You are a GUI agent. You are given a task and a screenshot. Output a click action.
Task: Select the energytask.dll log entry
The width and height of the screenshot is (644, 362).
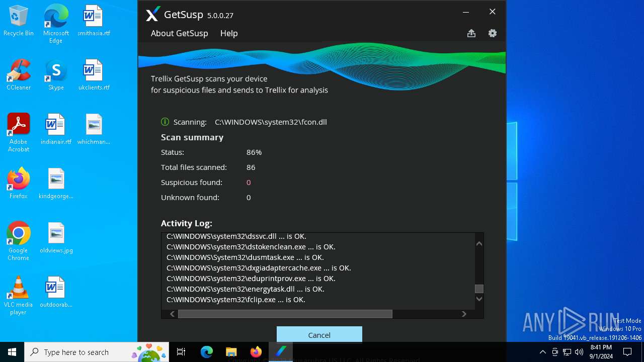(x=246, y=289)
